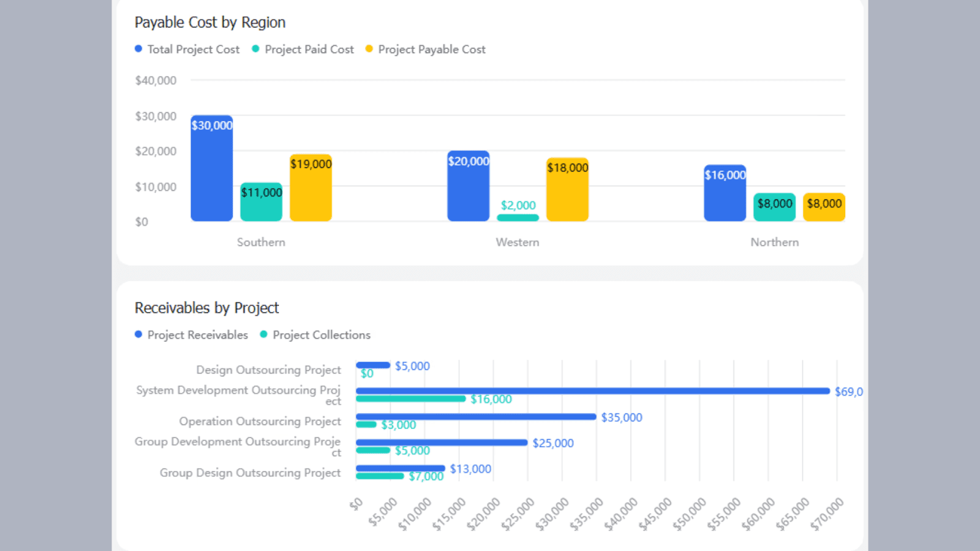Toggle Total Project Cost legend item
The image size is (980, 551).
[187, 49]
